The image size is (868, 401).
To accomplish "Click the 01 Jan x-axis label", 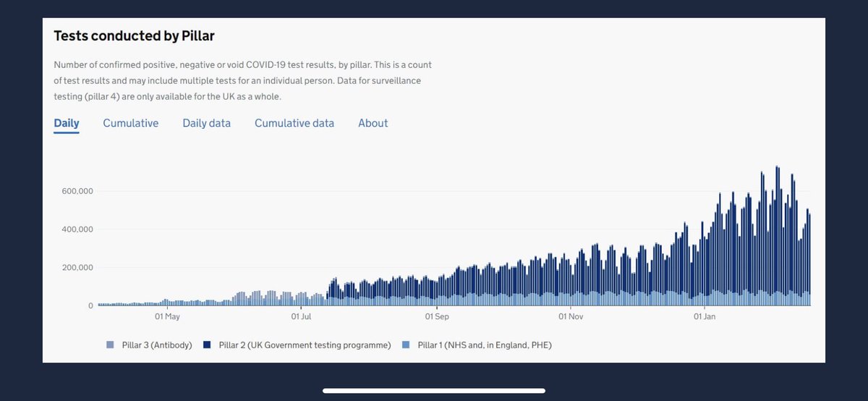I will tap(705, 316).
